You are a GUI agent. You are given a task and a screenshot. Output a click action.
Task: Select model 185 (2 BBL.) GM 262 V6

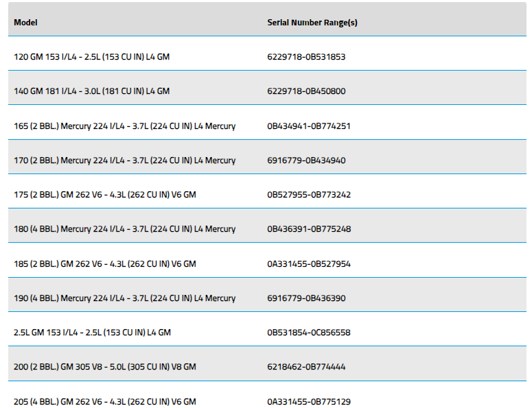click(105, 263)
